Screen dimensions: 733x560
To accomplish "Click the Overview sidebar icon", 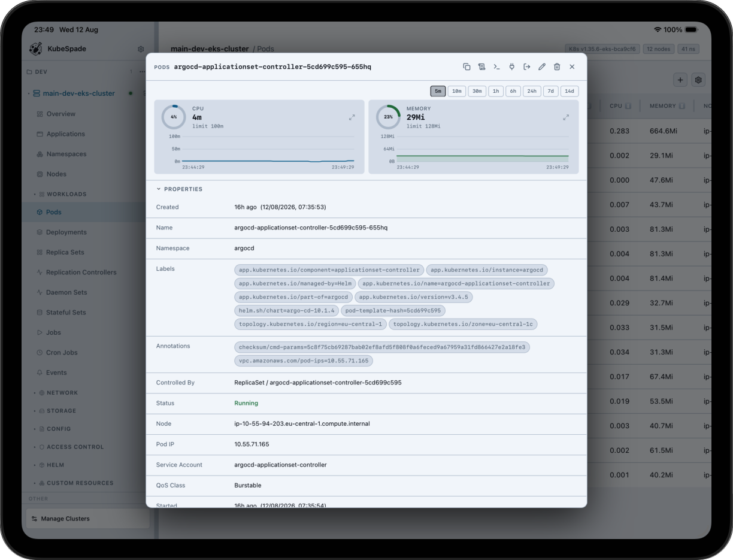I will pos(40,114).
